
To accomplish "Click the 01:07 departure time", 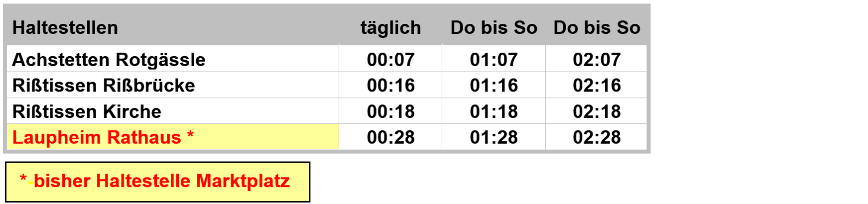I will tap(494, 60).
